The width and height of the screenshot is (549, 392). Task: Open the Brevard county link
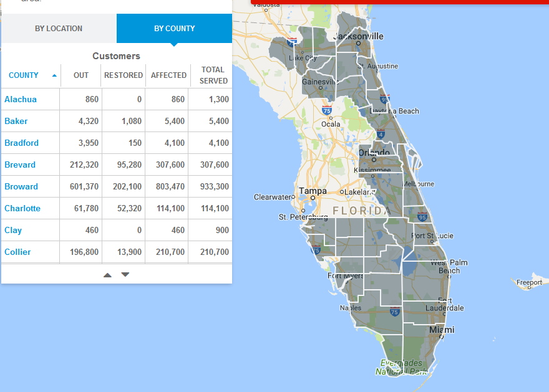[19, 165]
